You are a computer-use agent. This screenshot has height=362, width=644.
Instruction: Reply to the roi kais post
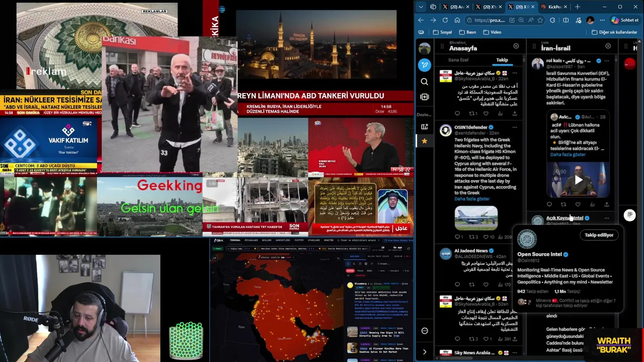549,205
